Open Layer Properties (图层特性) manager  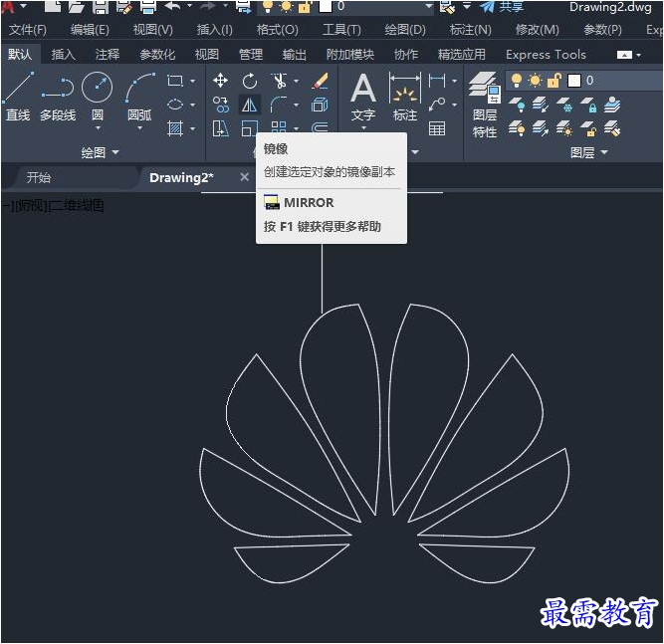click(x=485, y=105)
